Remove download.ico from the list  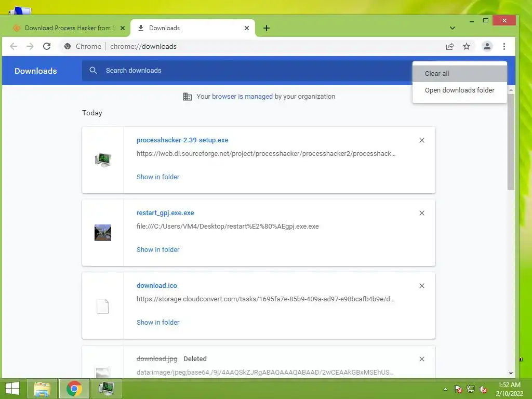(422, 286)
